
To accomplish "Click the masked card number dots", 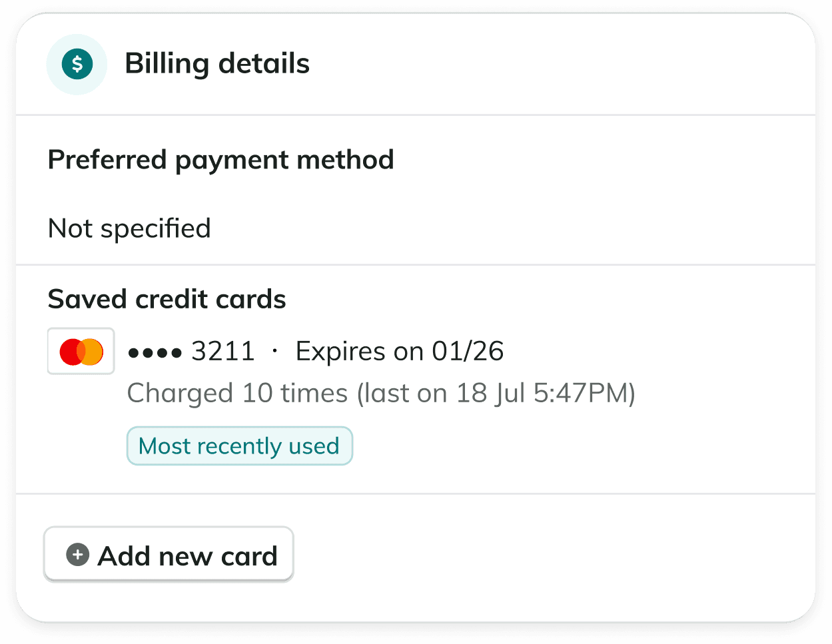I will pyautogui.click(x=155, y=353).
